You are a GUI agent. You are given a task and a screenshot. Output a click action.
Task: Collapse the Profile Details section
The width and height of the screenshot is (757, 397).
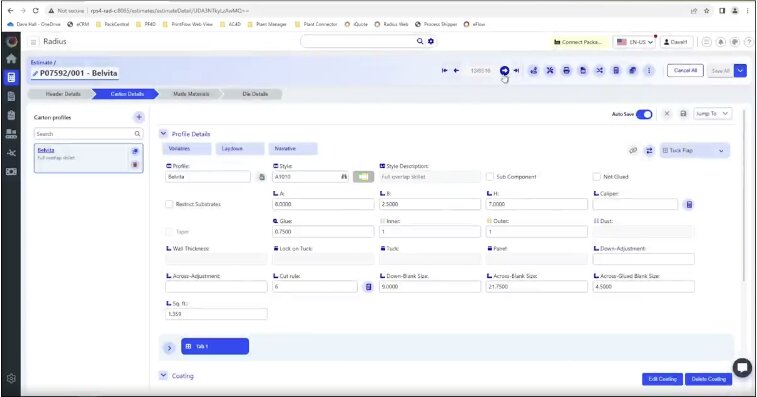click(x=163, y=133)
